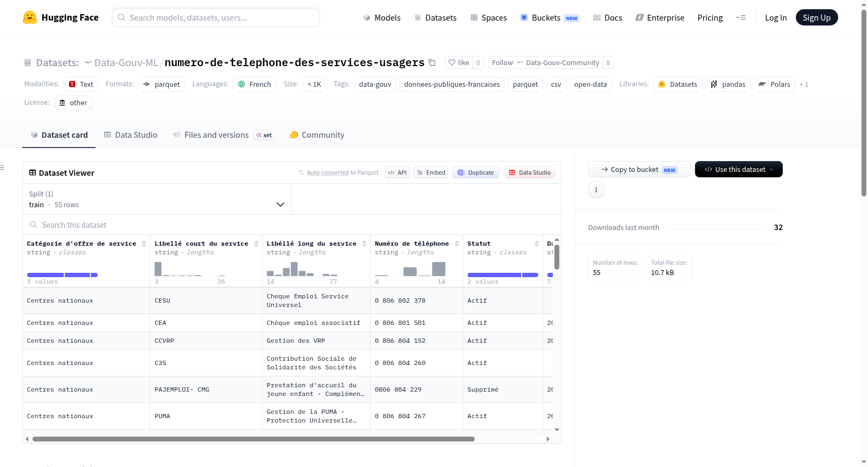Open the Models navigation item

[382, 17]
